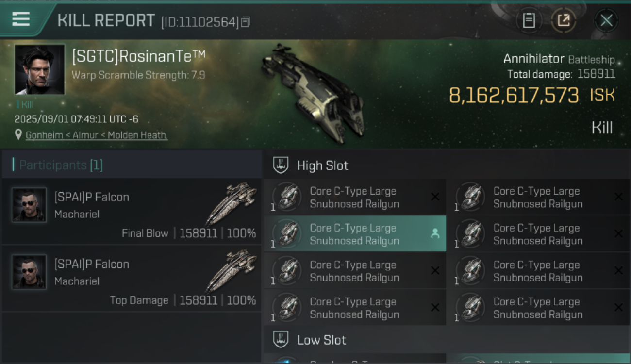Click the clipboard icon in the top bar

529,20
